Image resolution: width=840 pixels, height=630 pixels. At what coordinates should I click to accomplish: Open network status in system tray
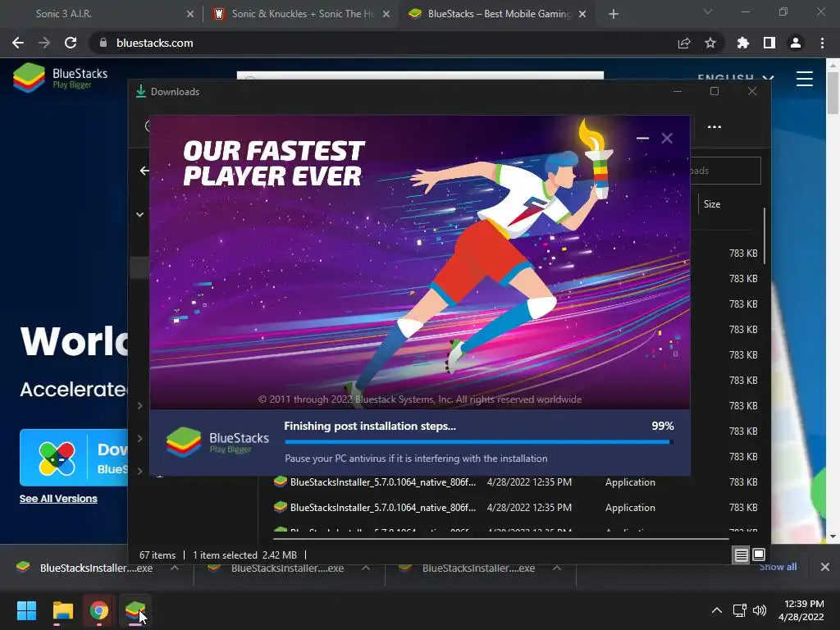[740, 610]
